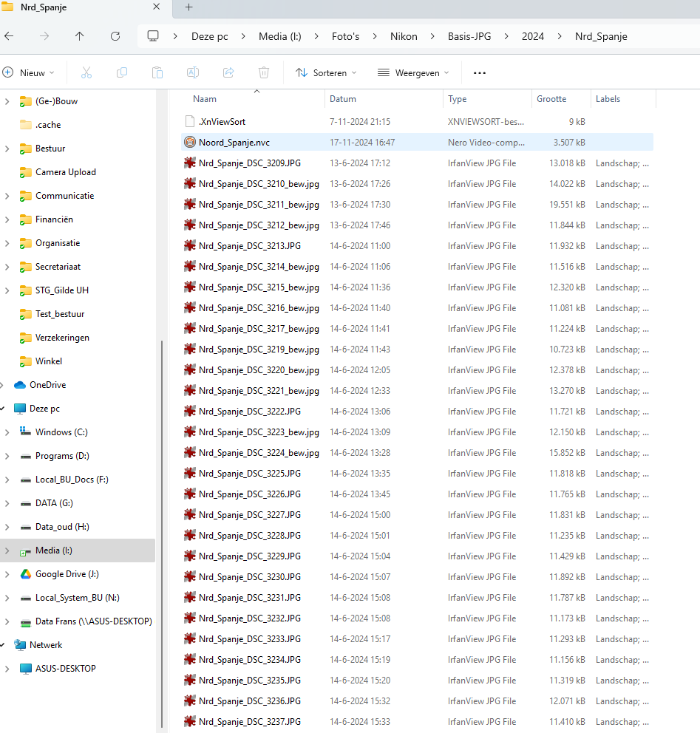Click the .cache folder icon

click(x=26, y=124)
